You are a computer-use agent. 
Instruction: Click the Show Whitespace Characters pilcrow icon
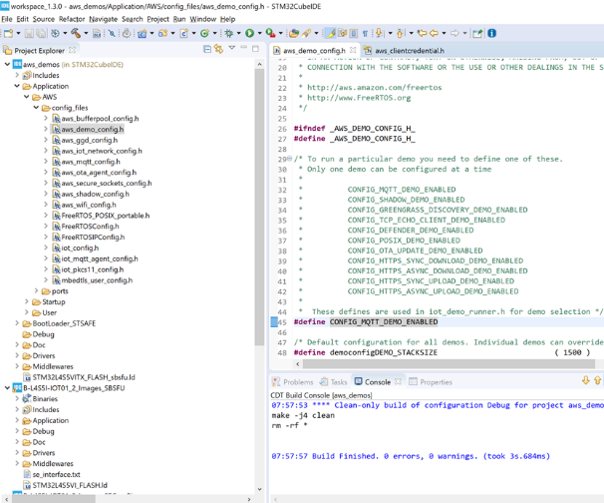365,34
